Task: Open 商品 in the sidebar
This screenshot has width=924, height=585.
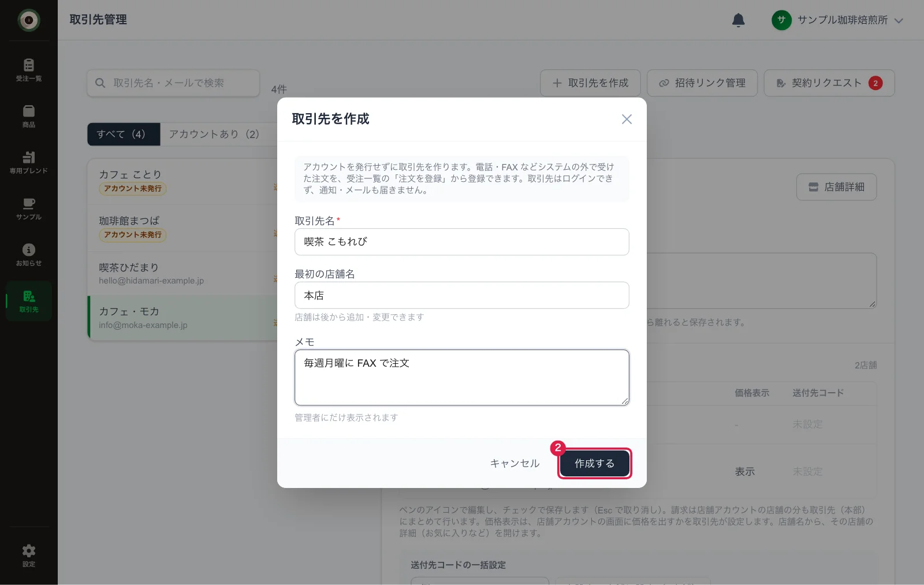Action: 28,116
